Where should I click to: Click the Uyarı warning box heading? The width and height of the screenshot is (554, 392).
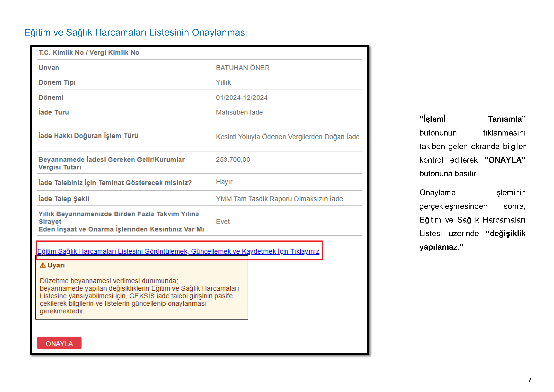coord(56,265)
